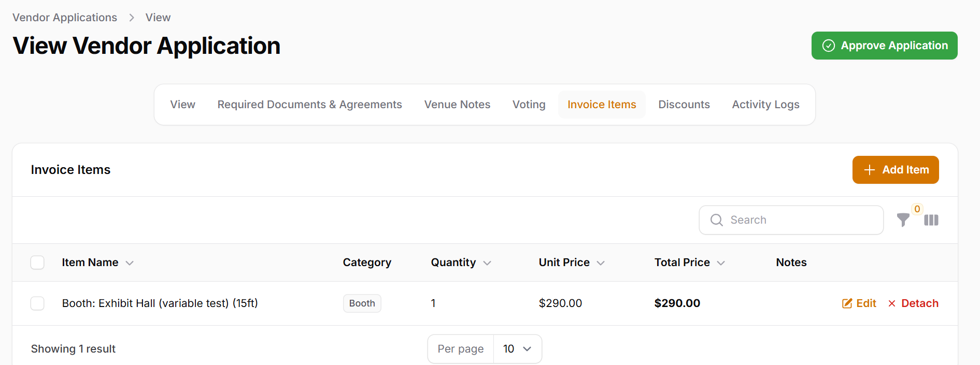The width and height of the screenshot is (980, 365).
Task: Click the filter funnel icon
Action: [903, 220]
